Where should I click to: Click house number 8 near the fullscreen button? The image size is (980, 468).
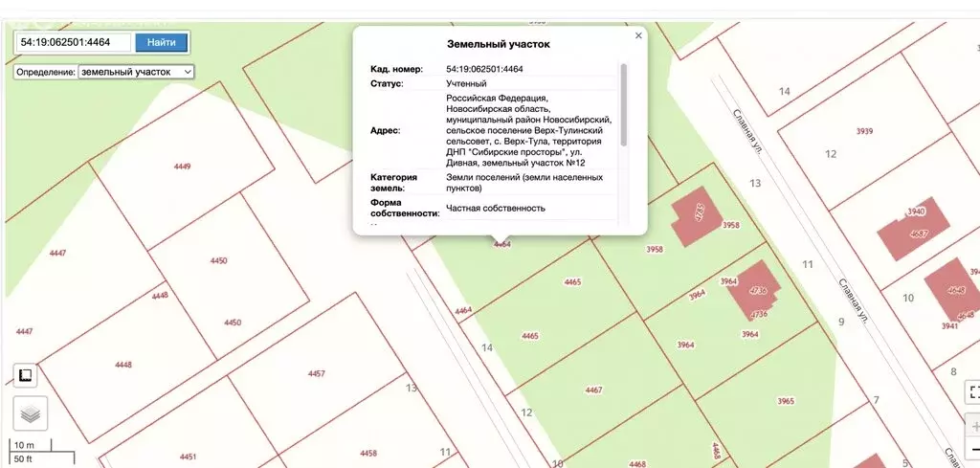(953, 371)
